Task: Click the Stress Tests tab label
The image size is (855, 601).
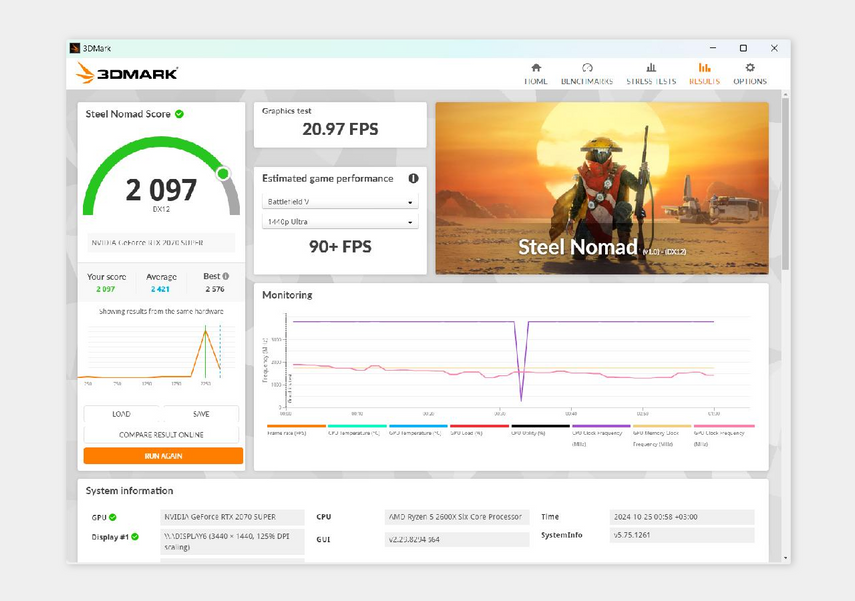Action: 651,81
